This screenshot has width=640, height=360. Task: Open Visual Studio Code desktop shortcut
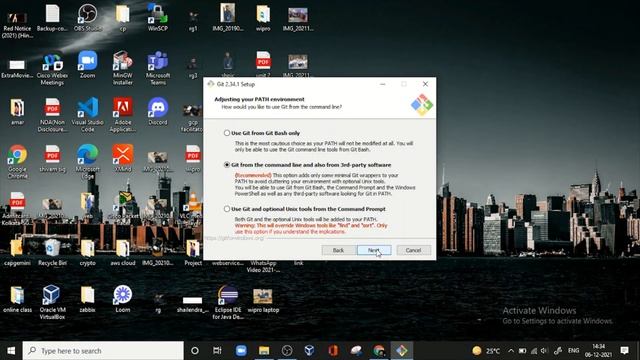[x=87, y=115]
